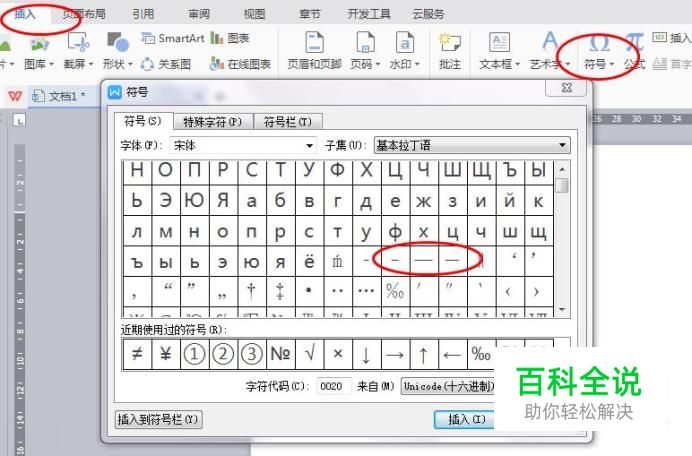The height and width of the screenshot is (456, 692).
Task: Insert a SmartArt graphic
Action: [x=173, y=38]
